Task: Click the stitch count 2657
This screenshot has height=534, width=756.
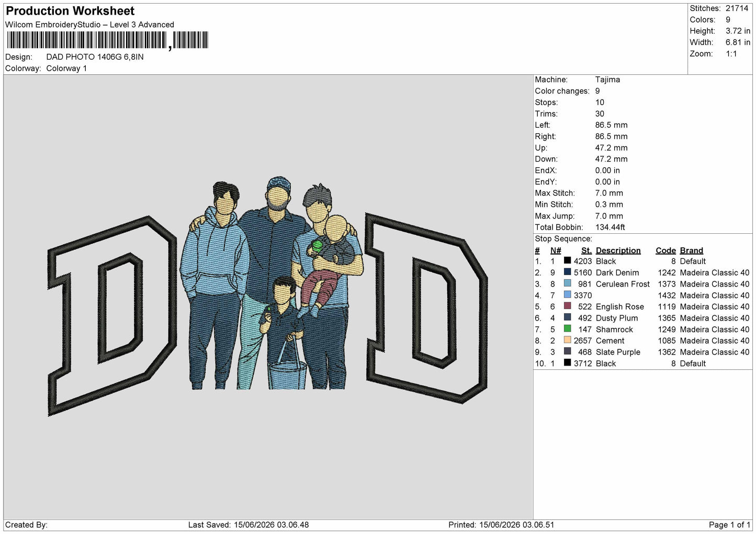Action: [583, 340]
